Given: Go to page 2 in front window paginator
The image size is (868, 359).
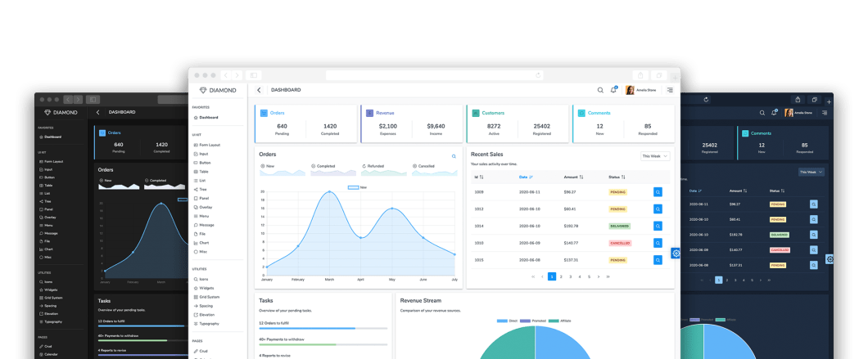Looking at the screenshot, I should pyautogui.click(x=561, y=276).
